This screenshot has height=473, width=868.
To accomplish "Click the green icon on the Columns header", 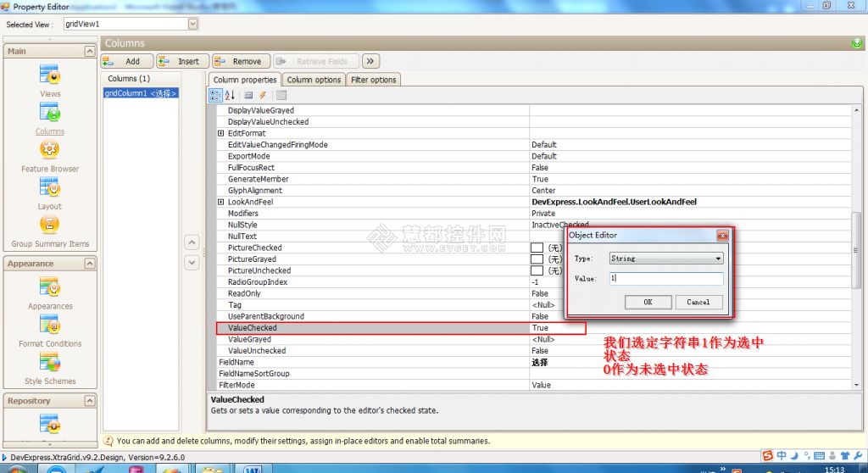I will [857, 43].
